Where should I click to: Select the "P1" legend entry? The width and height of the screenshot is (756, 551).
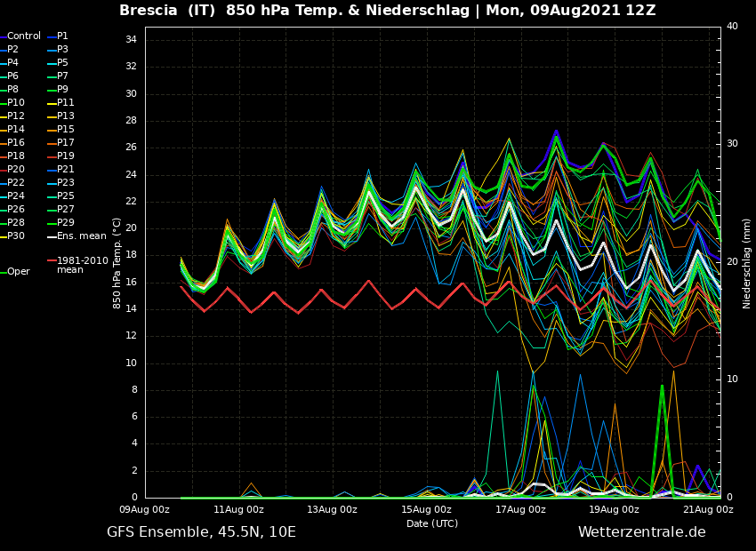[x=58, y=36]
